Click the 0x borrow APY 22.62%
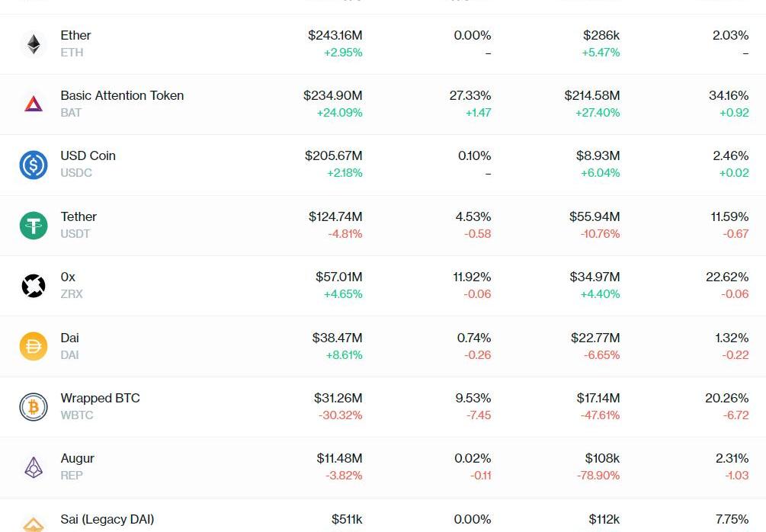 pos(726,277)
